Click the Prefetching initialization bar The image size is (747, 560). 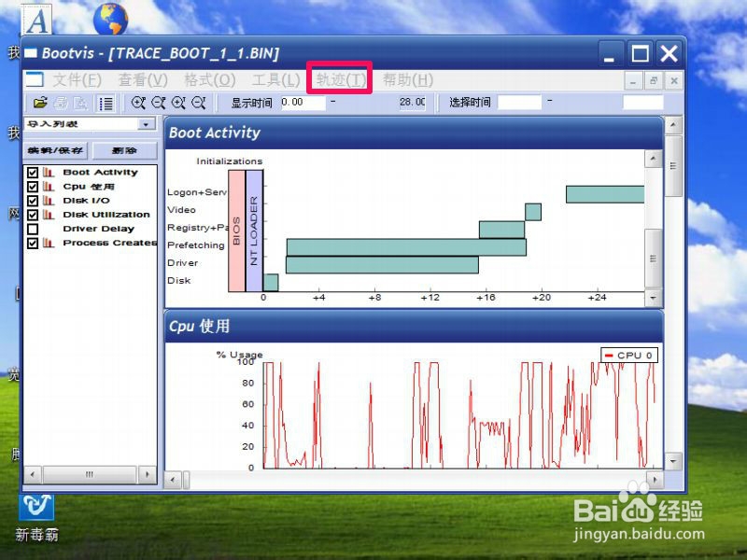point(406,247)
